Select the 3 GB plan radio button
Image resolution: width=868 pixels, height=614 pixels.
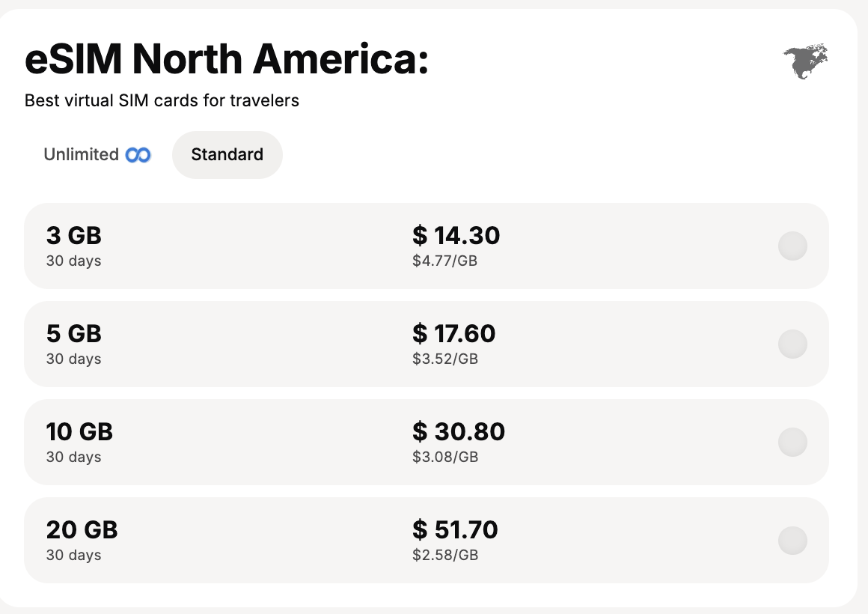click(x=792, y=246)
